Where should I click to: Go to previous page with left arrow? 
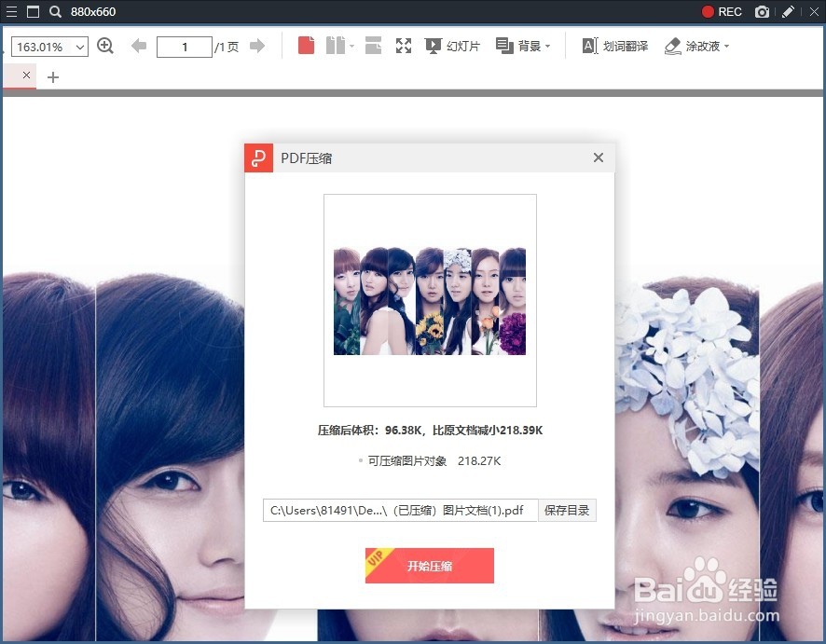click(139, 46)
